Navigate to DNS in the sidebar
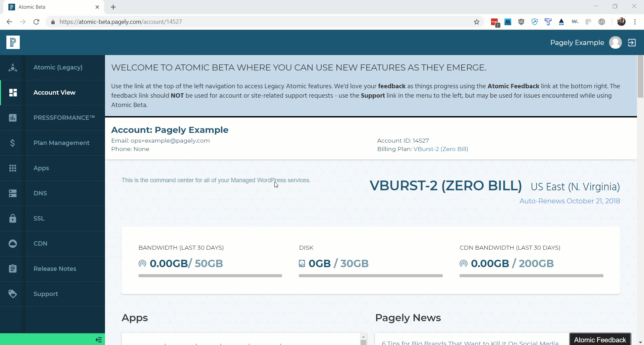The image size is (644, 345). point(40,193)
